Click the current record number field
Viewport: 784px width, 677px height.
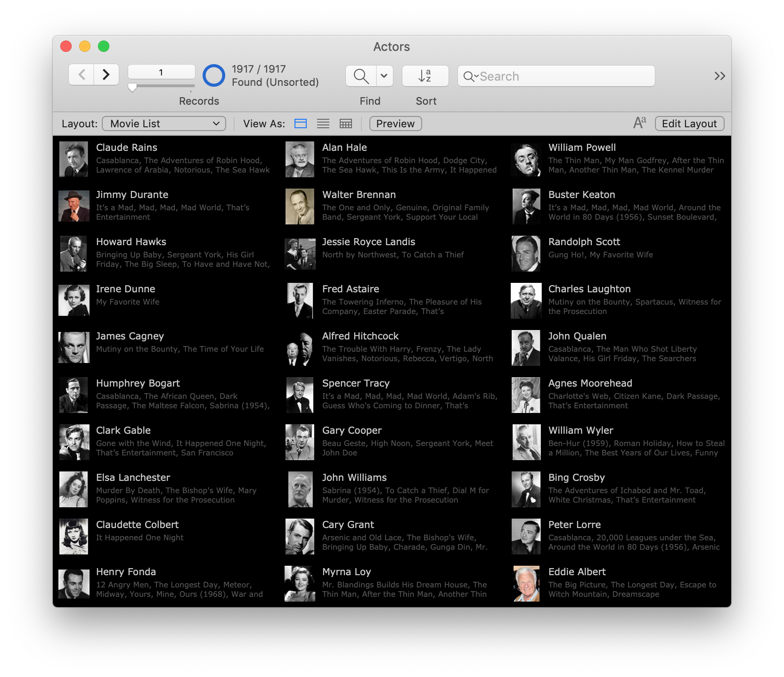coord(161,72)
